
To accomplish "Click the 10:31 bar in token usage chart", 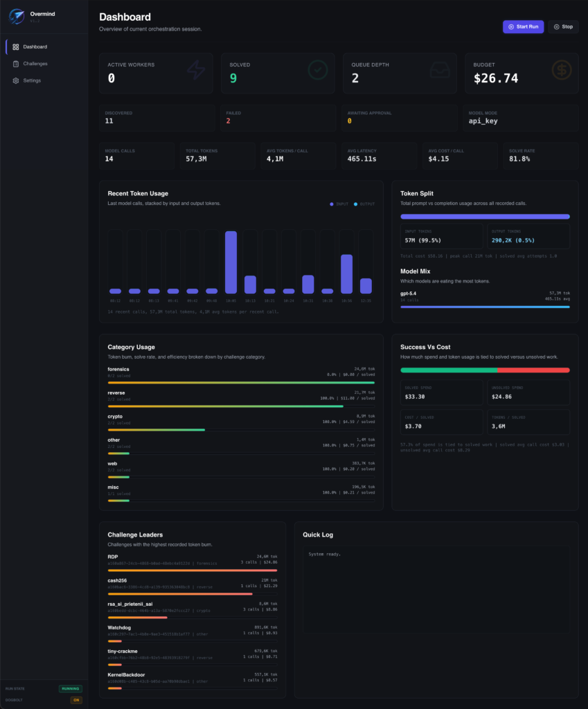I will [x=308, y=285].
